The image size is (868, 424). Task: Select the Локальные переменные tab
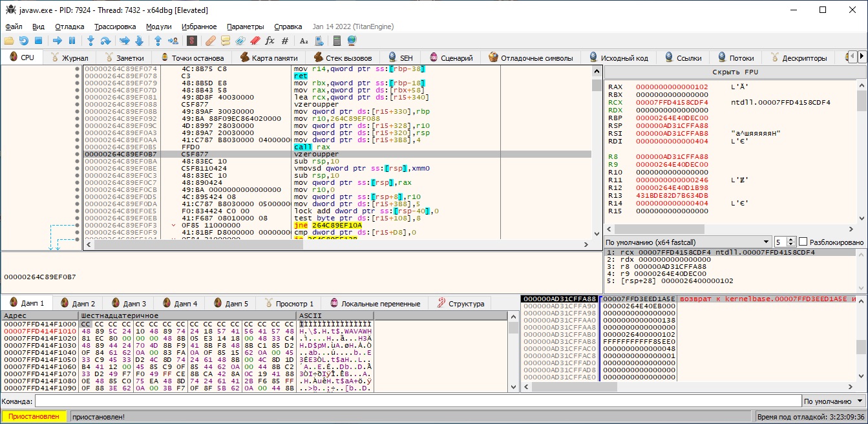pos(374,303)
